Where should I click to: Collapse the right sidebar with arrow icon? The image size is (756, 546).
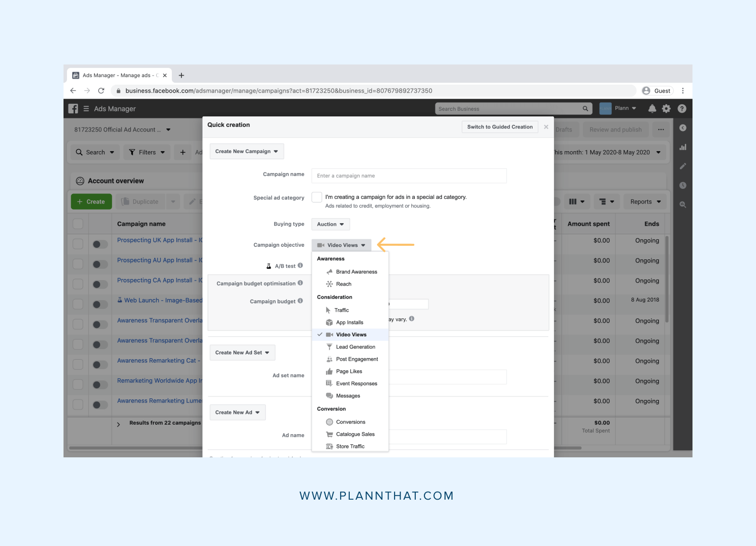coord(683,128)
